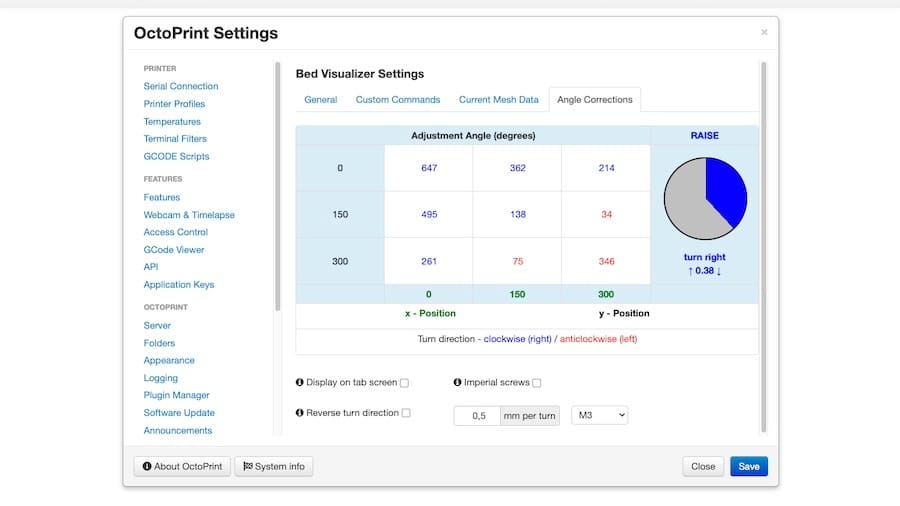The width and height of the screenshot is (900, 506).
Task: Go to Plugin Manager in sidebar
Action: (177, 395)
